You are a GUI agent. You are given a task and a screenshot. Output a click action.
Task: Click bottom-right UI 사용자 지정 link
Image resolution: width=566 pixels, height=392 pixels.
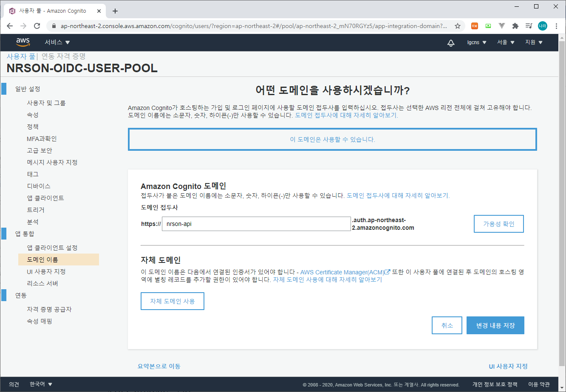508,366
